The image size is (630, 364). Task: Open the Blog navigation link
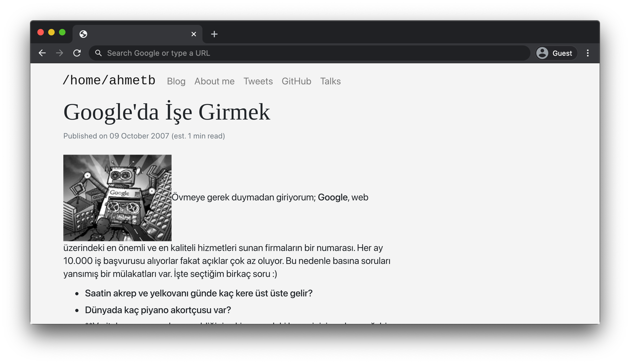point(176,81)
